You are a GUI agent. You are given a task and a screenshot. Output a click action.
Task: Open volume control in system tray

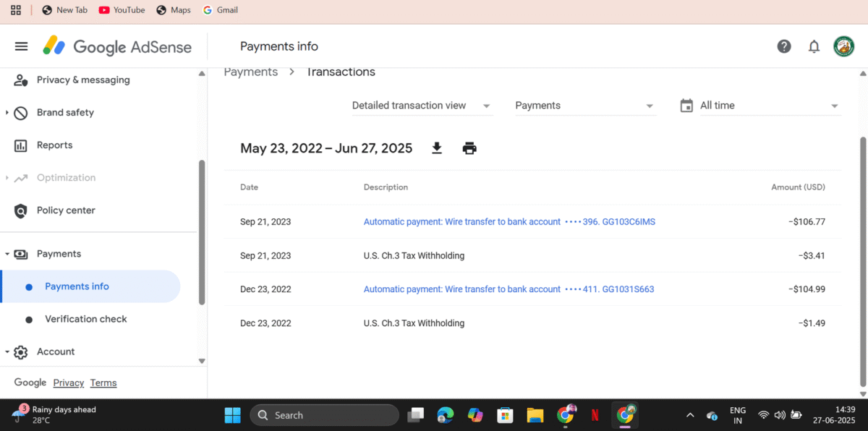(x=780, y=415)
